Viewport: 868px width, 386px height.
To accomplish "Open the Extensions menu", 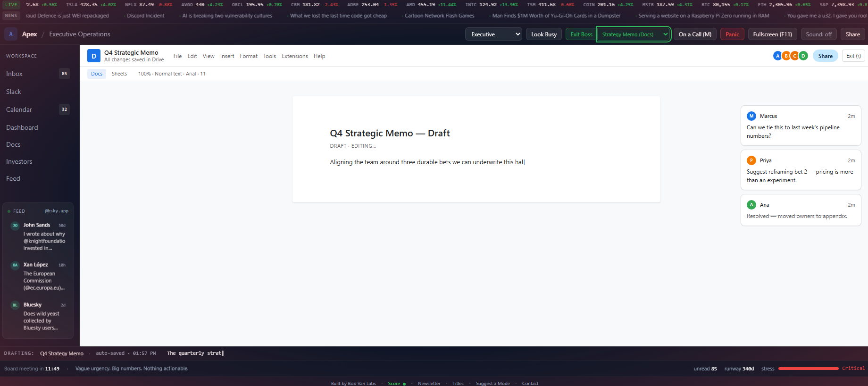I will pos(295,56).
